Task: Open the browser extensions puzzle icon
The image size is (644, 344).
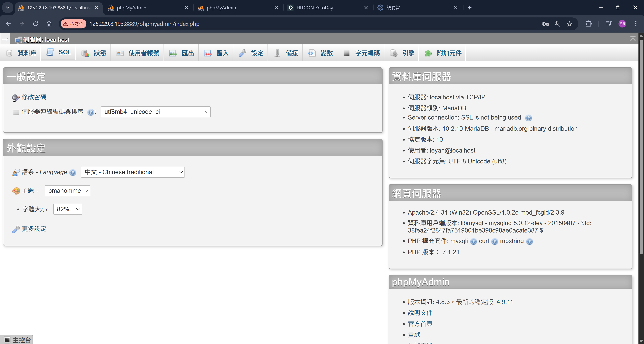Action: [x=588, y=24]
